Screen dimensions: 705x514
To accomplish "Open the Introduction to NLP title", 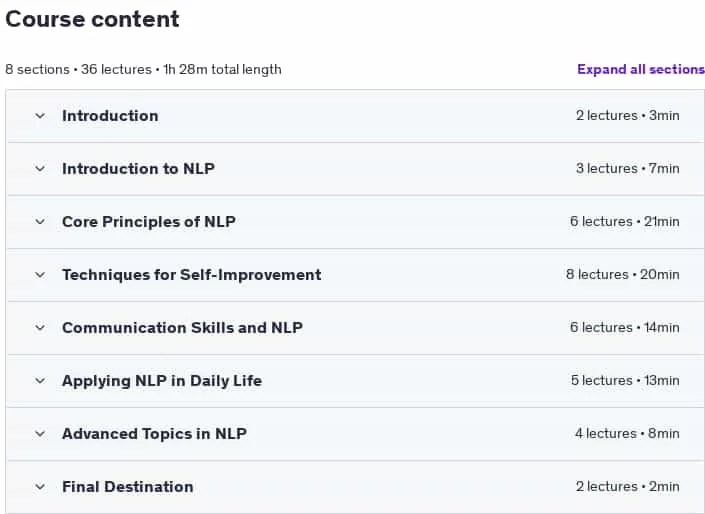I will [138, 169].
